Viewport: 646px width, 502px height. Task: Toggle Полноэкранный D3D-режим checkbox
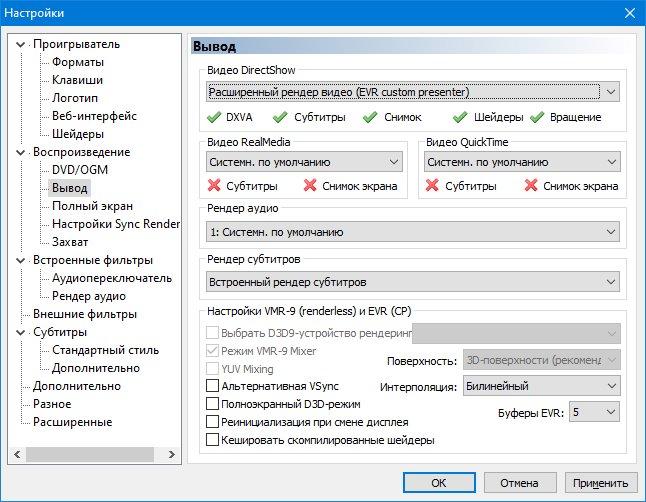click(x=212, y=404)
